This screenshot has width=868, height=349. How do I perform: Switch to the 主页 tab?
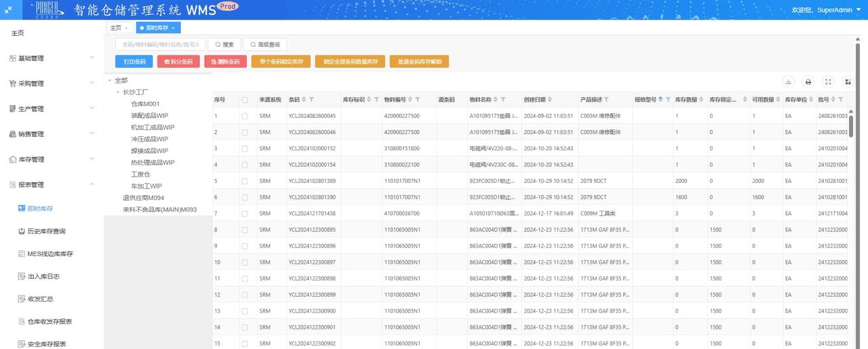[116, 28]
